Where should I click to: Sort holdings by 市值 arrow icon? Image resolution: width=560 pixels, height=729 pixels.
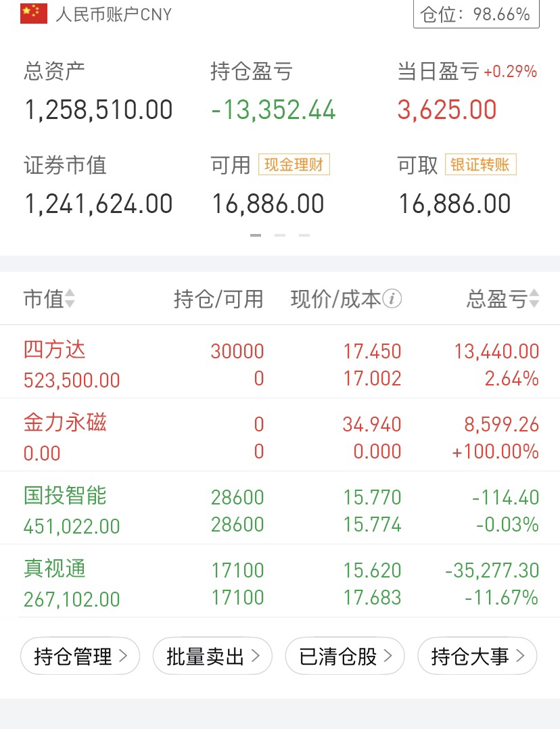point(70,299)
